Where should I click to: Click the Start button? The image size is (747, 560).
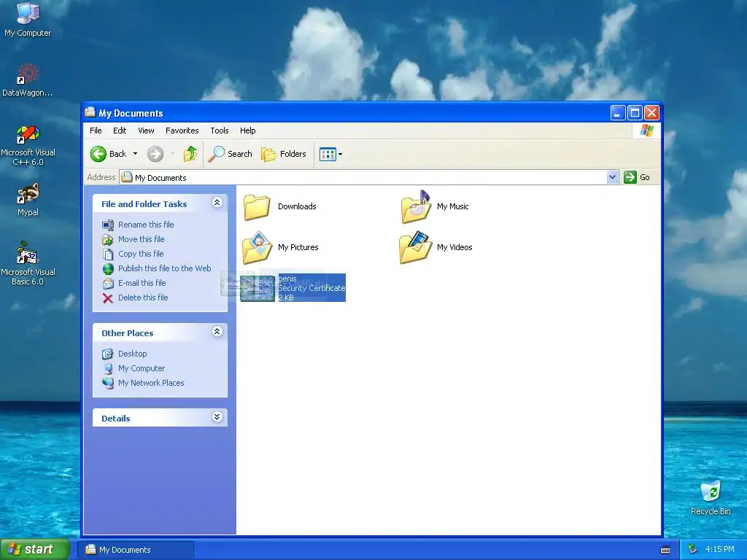(x=35, y=550)
